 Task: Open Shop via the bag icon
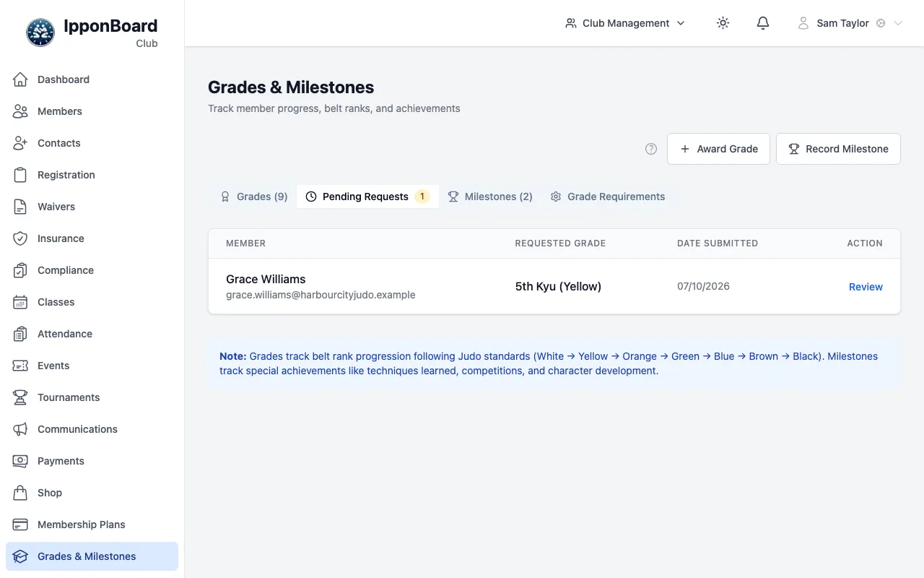click(20, 493)
